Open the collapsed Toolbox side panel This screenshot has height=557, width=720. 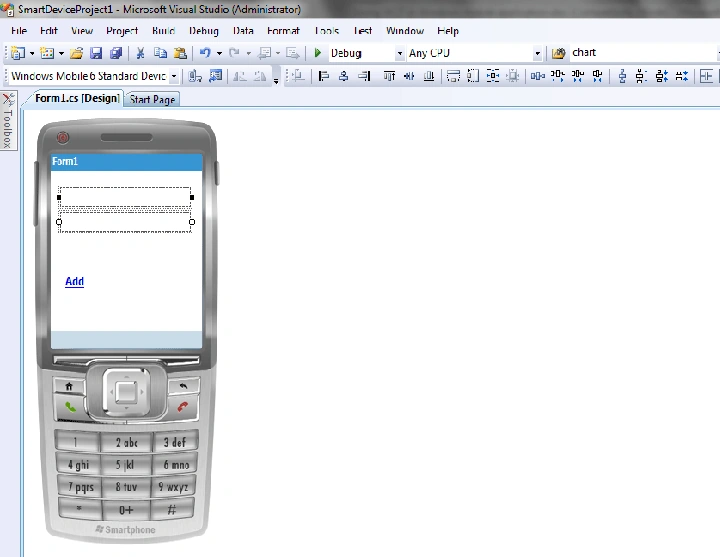(8, 121)
